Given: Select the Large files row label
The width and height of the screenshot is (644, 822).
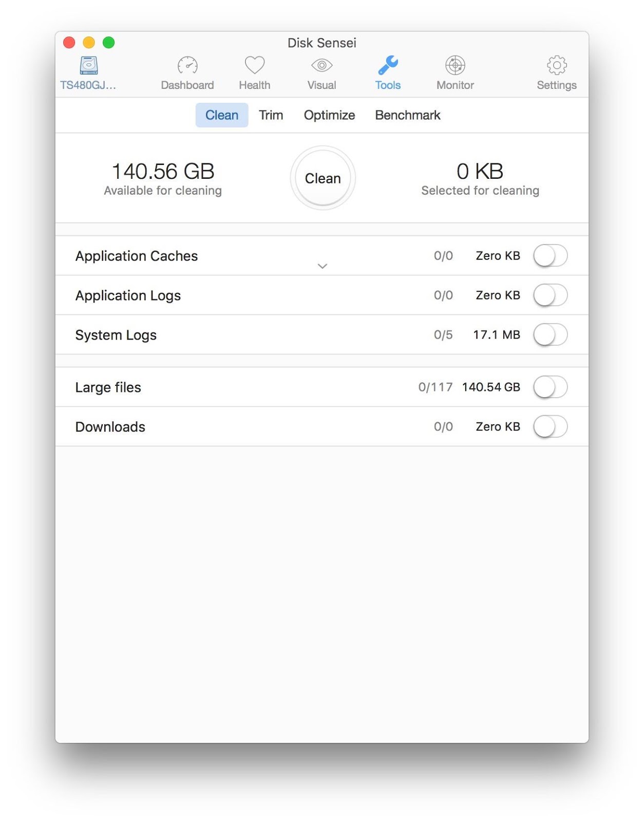Looking at the screenshot, I should click(108, 387).
